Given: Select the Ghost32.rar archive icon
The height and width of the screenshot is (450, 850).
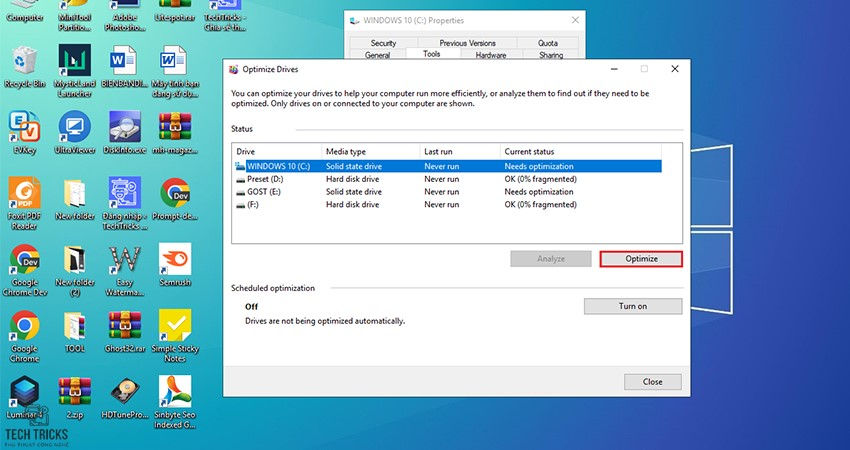Looking at the screenshot, I should pyautogui.click(x=125, y=332).
